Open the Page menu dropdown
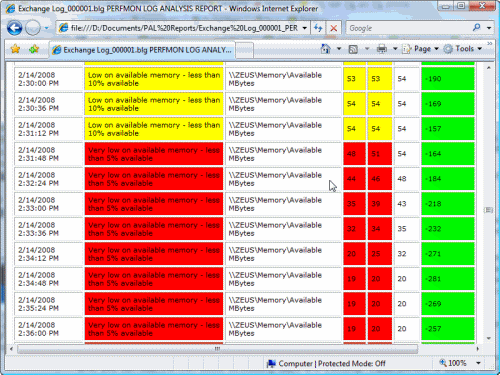This screenshot has height=375, width=500. 421,49
